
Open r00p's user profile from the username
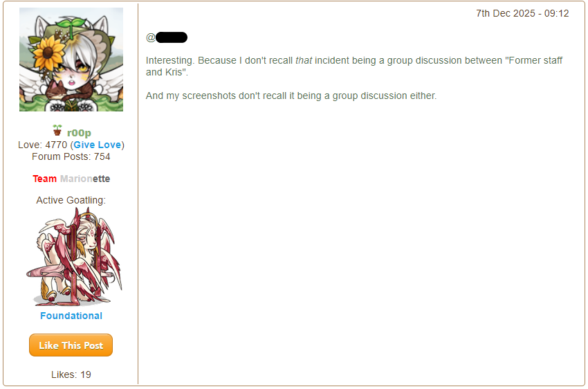(79, 133)
